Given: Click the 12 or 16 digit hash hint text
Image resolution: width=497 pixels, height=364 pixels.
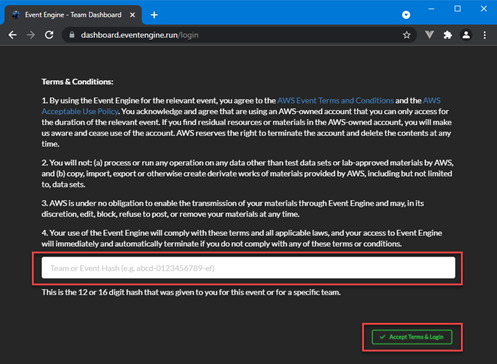Looking at the screenshot, I should (x=191, y=292).
